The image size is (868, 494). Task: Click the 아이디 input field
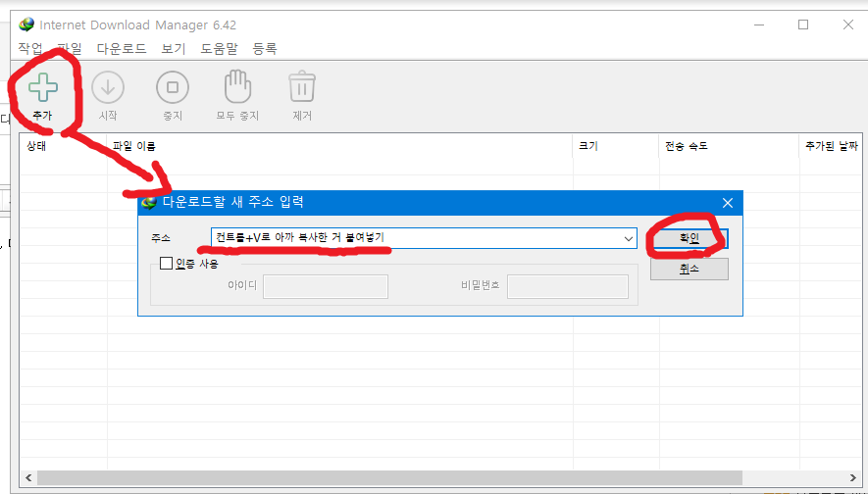click(x=326, y=286)
